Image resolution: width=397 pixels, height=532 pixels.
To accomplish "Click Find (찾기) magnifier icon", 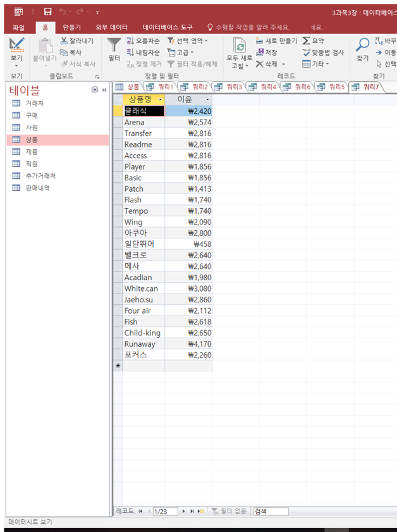I will pyautogui.click(x=362, y=45).
